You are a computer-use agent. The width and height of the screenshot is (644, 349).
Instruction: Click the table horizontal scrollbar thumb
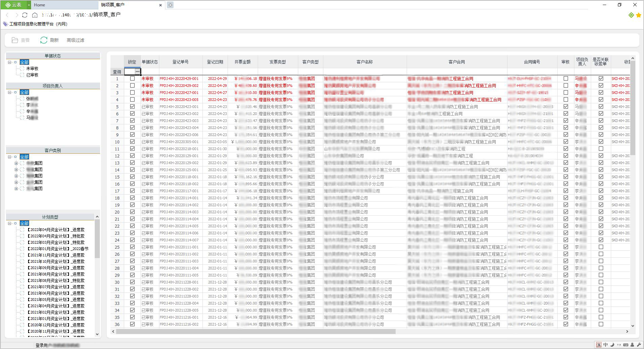click(256, 332)
